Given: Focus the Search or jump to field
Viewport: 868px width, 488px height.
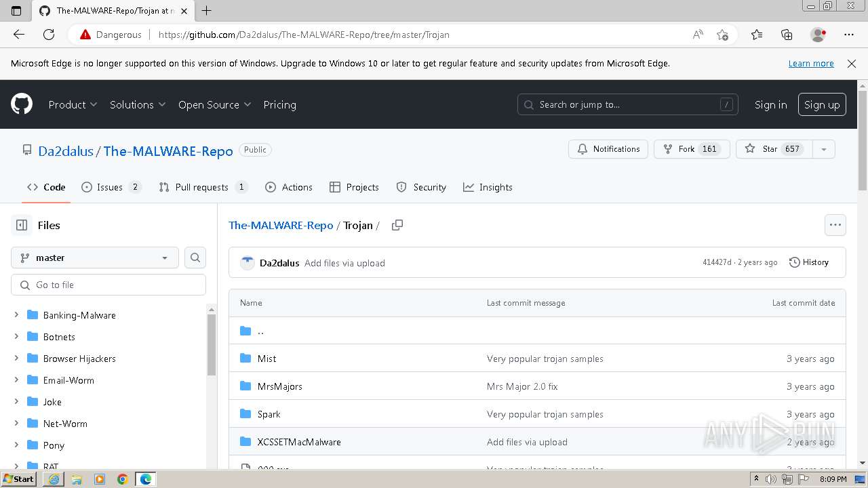Looking at the screenshot, I should tap(627, 104).
